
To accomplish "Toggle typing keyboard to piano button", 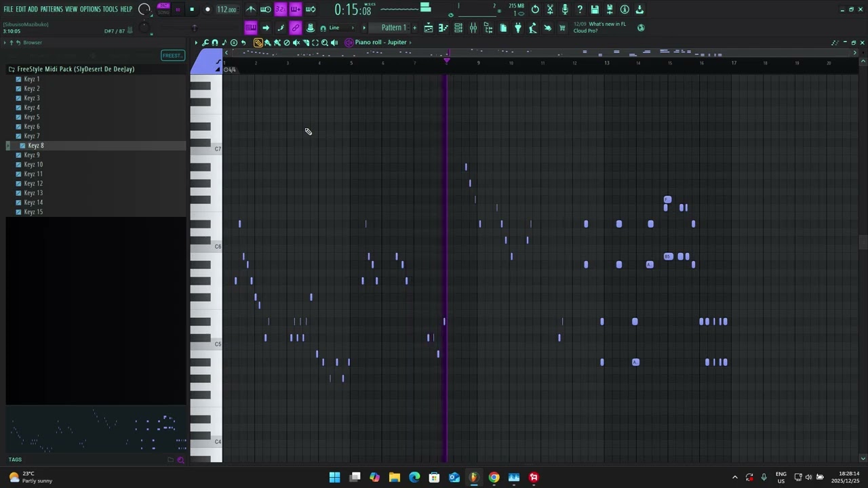I will pyautogui.click(x=251, y=28).
